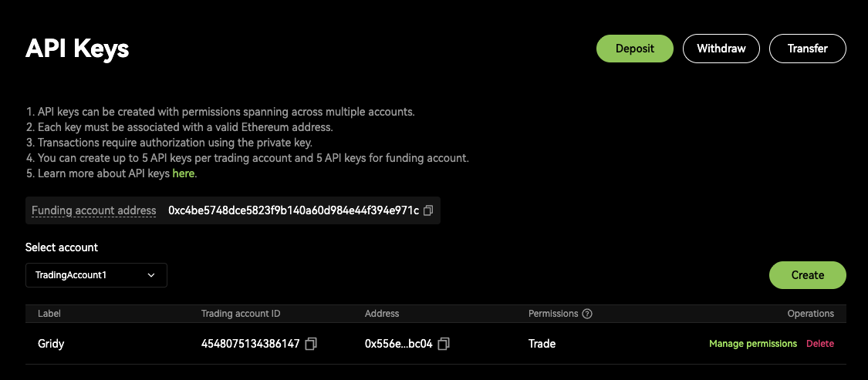Select the Gridy label in the table
The height and width of the screenshot is (380, 868).
[51, 344]
